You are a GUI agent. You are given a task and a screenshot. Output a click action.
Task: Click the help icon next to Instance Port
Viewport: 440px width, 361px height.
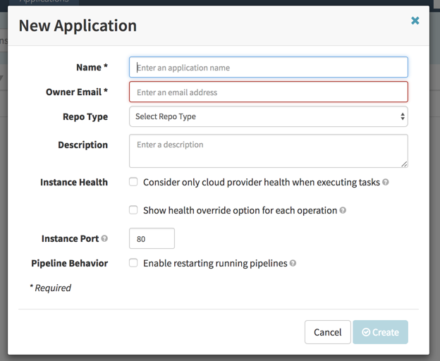click(x=104, y=239)
